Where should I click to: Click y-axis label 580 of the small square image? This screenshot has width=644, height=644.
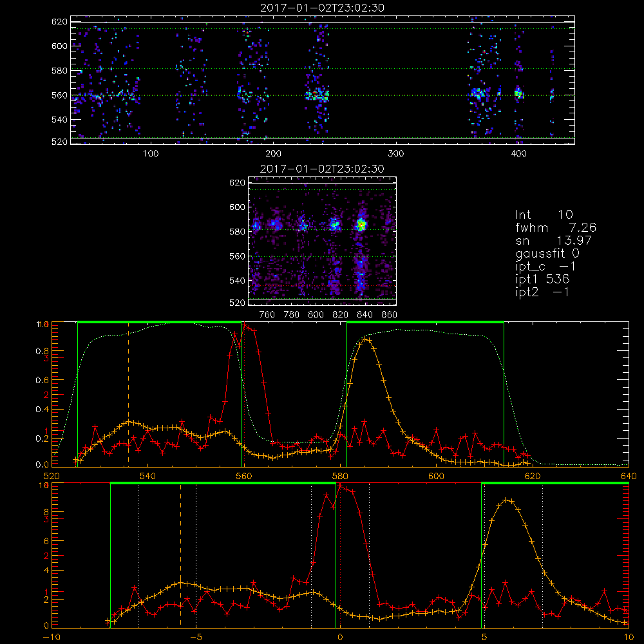(x=237, y=232)
